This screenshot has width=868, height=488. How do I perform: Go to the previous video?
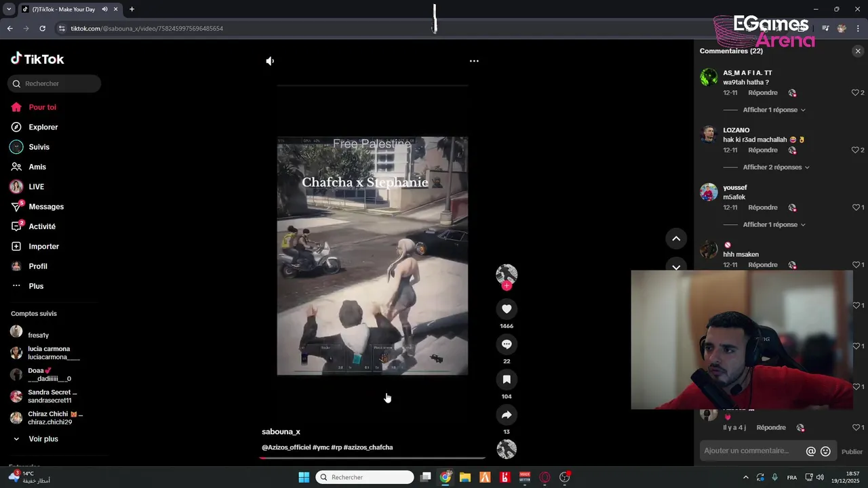pos(676,239)
